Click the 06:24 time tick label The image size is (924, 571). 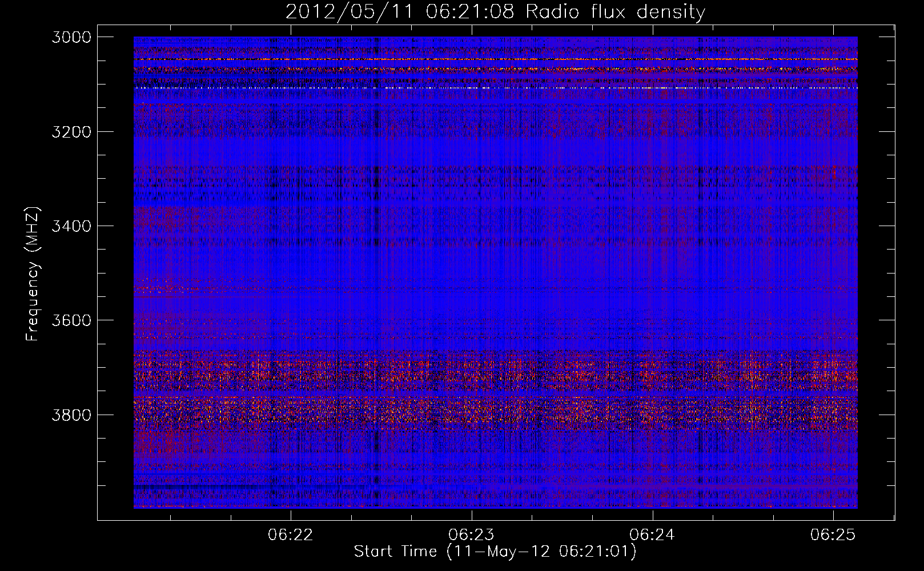[652, 534]
